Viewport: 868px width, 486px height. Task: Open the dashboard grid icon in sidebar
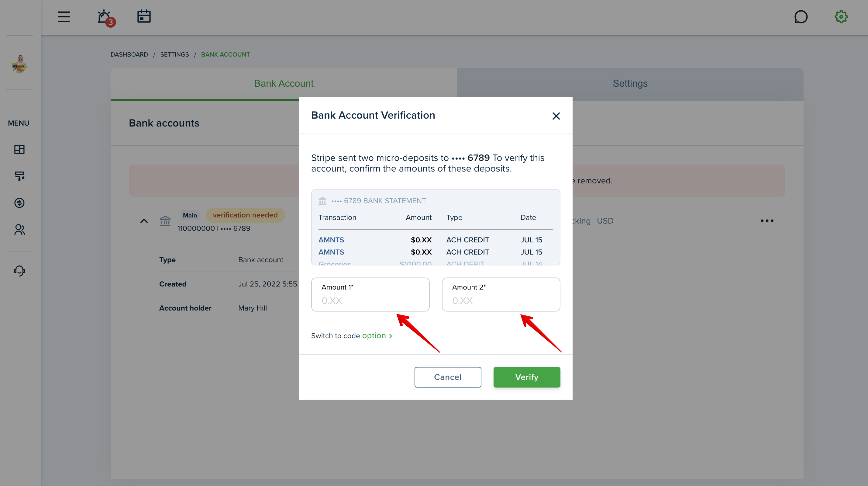point(19,149)
